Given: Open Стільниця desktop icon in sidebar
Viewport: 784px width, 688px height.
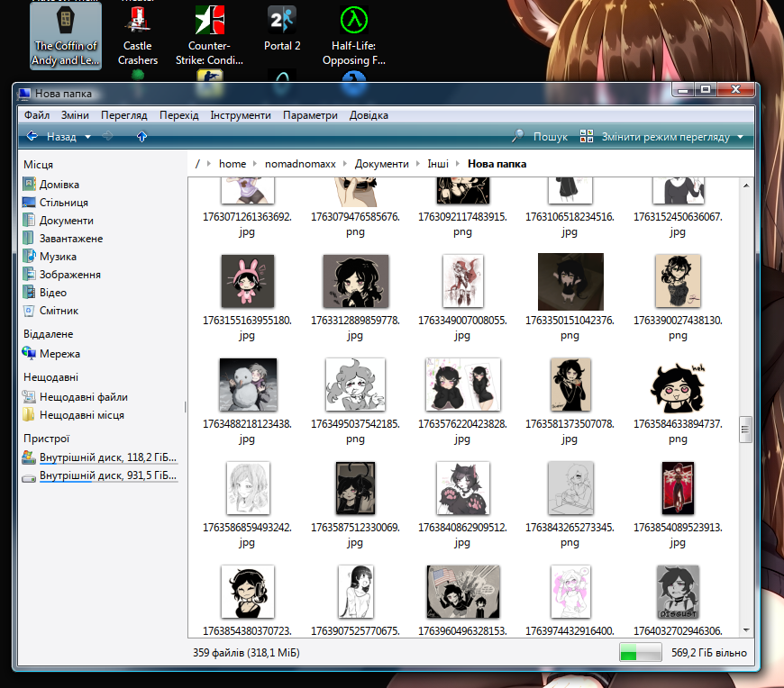Looking at the screenshot, I should click(29, 202).
